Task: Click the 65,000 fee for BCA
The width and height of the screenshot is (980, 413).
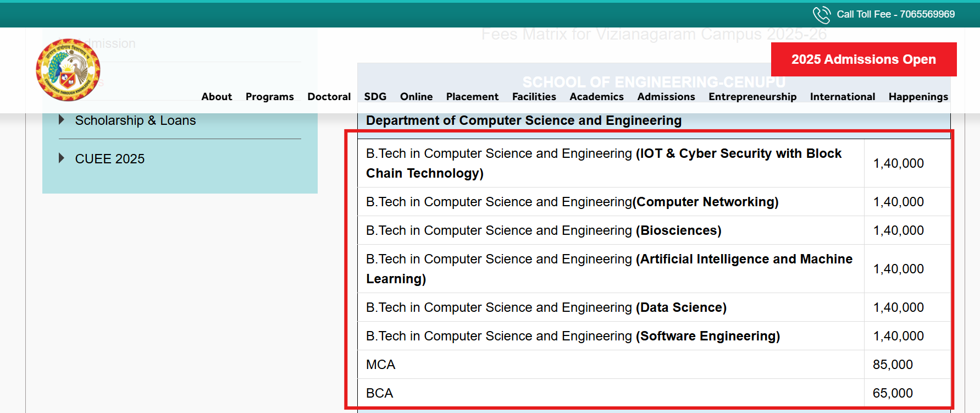Action: point(893,393)
